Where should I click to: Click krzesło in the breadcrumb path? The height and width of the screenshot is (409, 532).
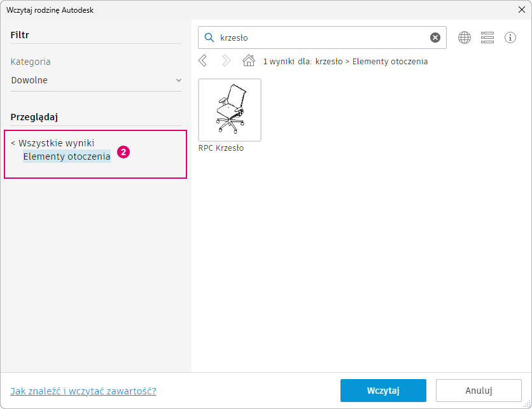click(x=329, y=62)
